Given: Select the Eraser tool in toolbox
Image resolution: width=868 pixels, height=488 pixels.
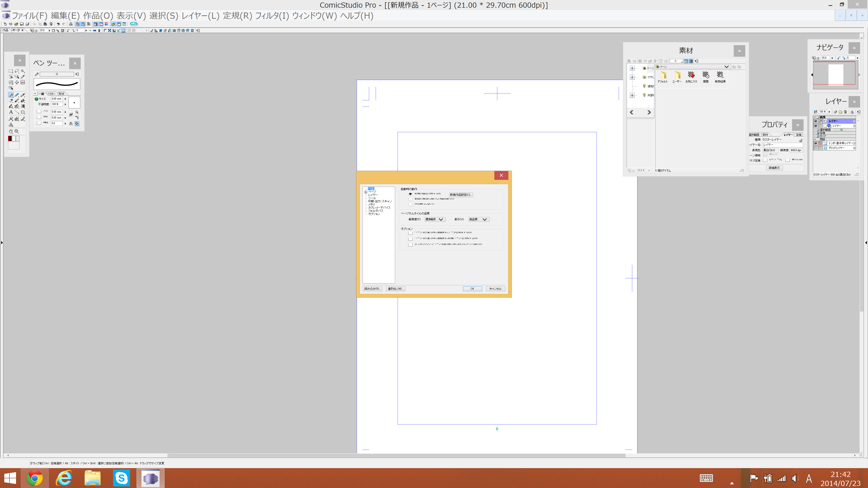Looking at the screenshot, I should coord(11,101).
